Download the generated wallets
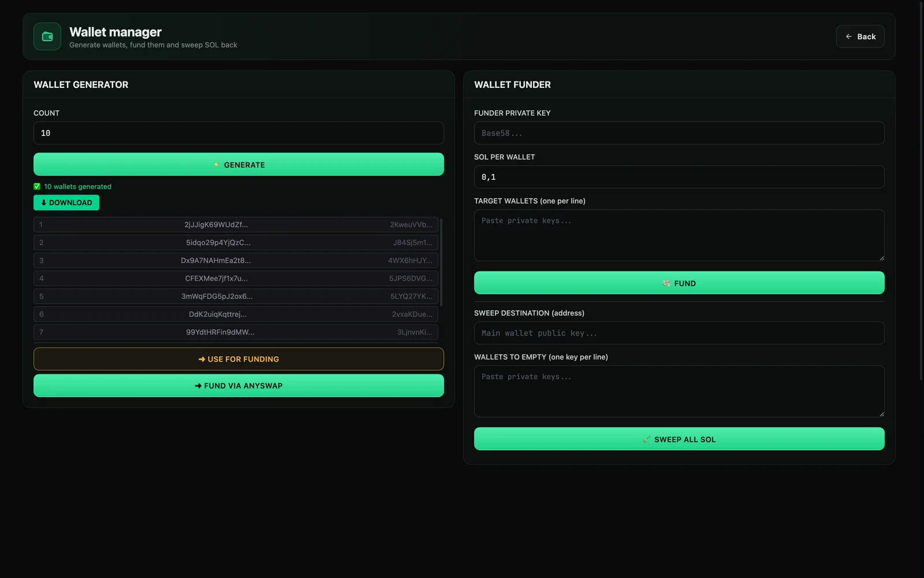924x578 pixels. tap(66, 202)
